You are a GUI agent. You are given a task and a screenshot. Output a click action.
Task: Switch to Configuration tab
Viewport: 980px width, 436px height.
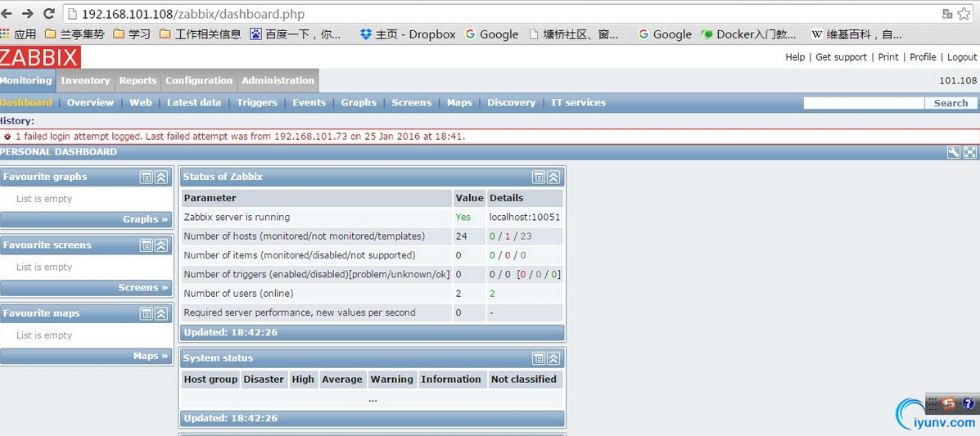199,81
